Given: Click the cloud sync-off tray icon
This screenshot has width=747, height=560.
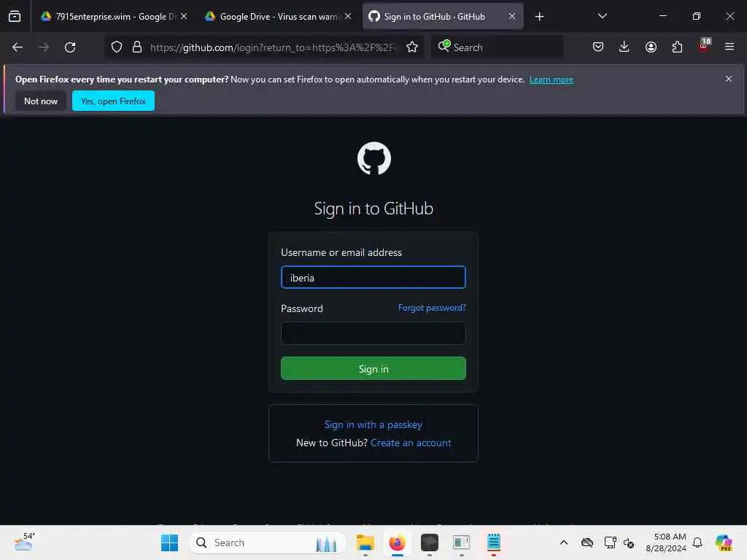Looking at the screenshot, I should tap(587, 542).
